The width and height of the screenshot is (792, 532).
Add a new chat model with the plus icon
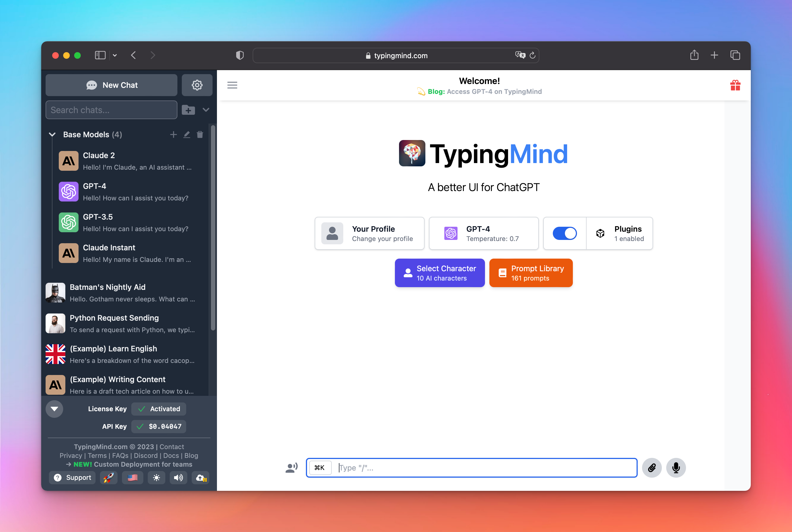pyautogui.click(x=173, y=134)
